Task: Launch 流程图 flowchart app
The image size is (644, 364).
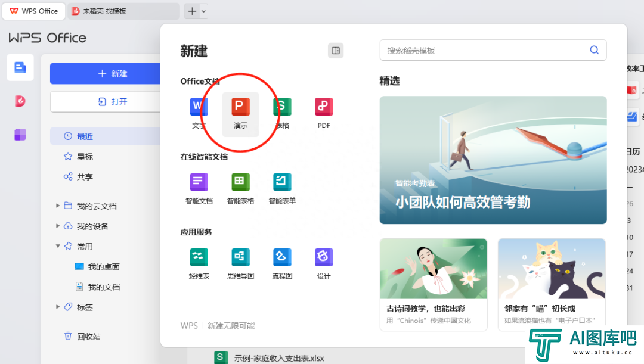Action: [282, 264]
